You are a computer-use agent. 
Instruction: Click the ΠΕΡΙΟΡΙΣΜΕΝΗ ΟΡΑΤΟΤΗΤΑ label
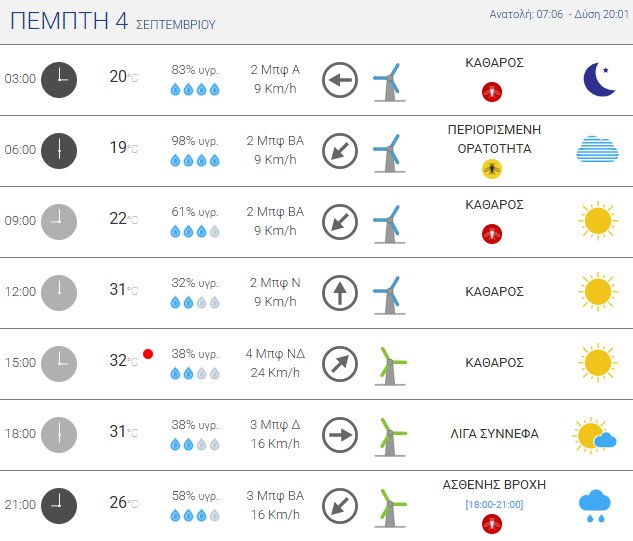pyautogui.click(x=496, y=139)
